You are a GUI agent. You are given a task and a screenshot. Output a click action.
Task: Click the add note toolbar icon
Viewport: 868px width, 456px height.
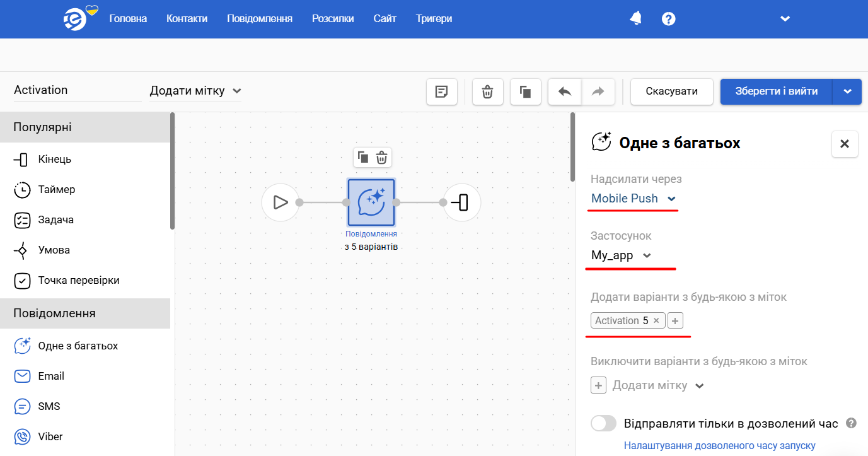click(x=442, y=91)
